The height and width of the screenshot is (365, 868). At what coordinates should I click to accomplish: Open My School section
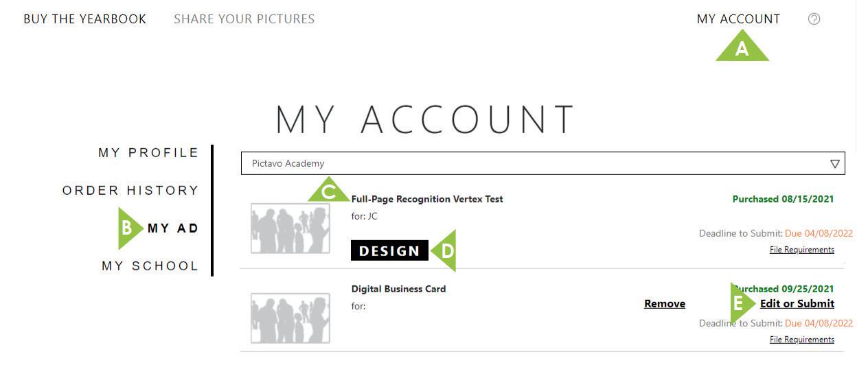click(150, 266)
